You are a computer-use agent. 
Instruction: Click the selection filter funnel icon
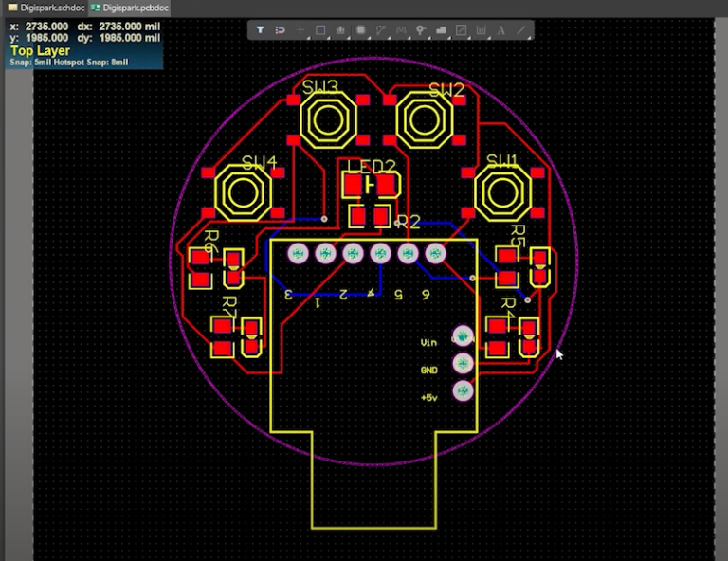[x=261, y=30]
